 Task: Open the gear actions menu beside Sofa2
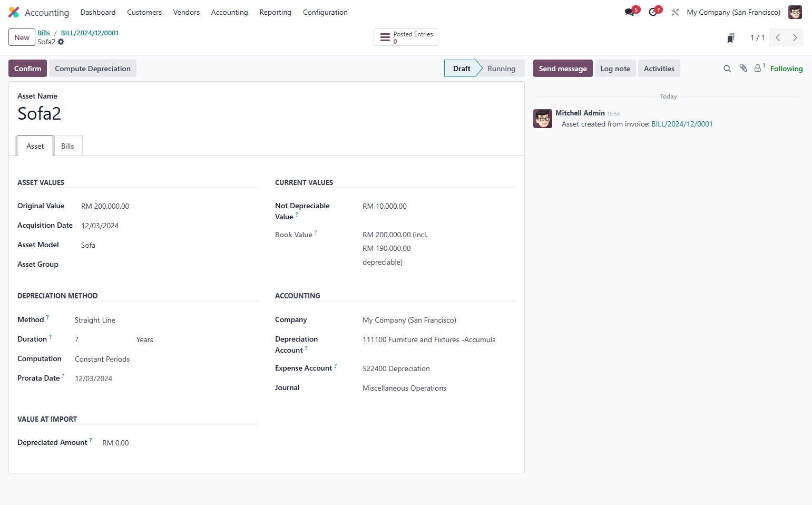tap(61, 42)
